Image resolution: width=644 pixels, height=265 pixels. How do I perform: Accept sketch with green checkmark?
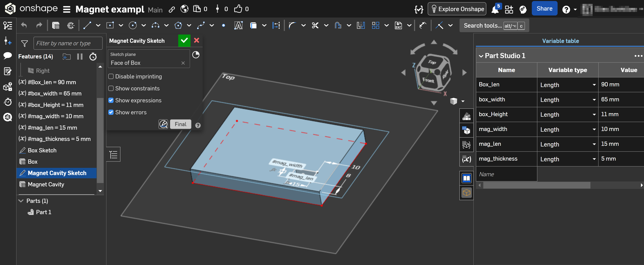184,40
